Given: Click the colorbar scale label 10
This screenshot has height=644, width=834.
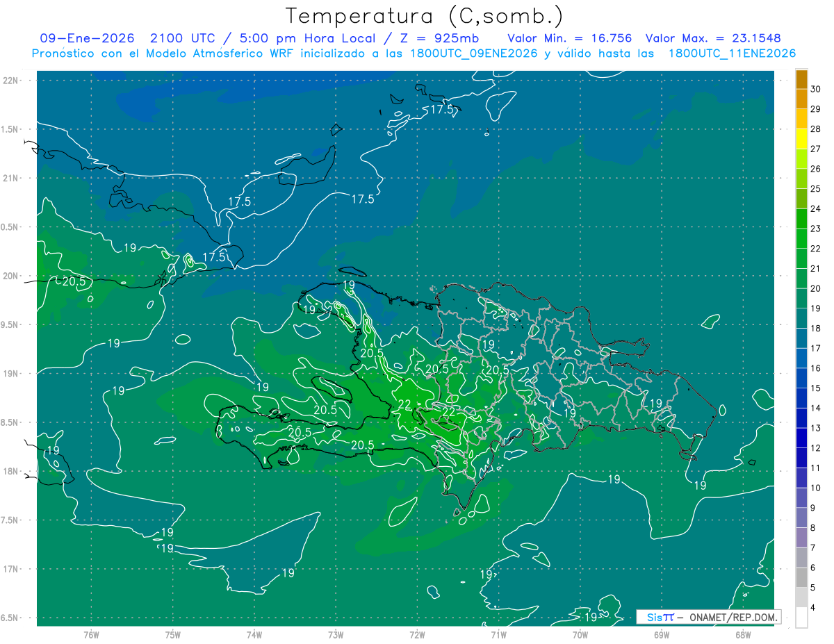Looking at the screenshot, I should pyautogui.click(x=816, y=488).
